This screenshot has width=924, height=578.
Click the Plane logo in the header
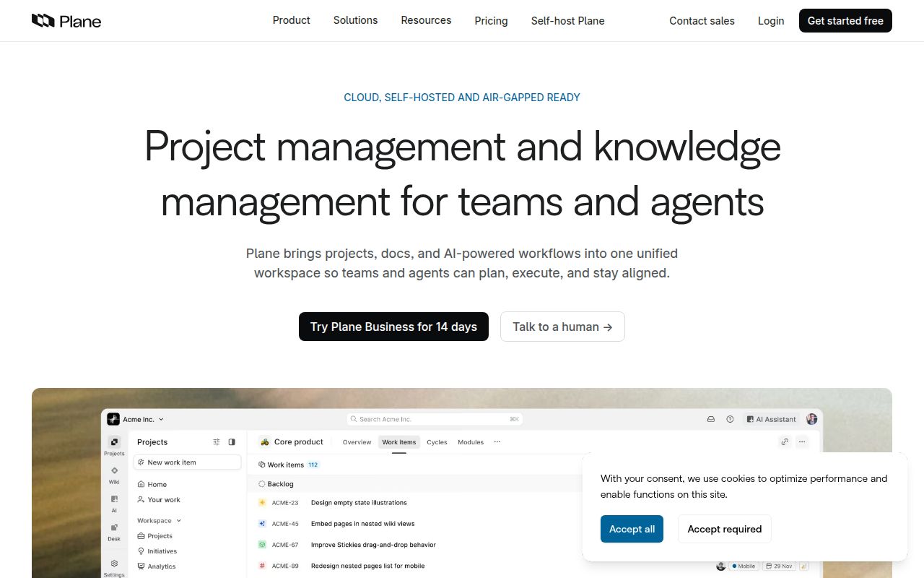click(x=66, y=21)
